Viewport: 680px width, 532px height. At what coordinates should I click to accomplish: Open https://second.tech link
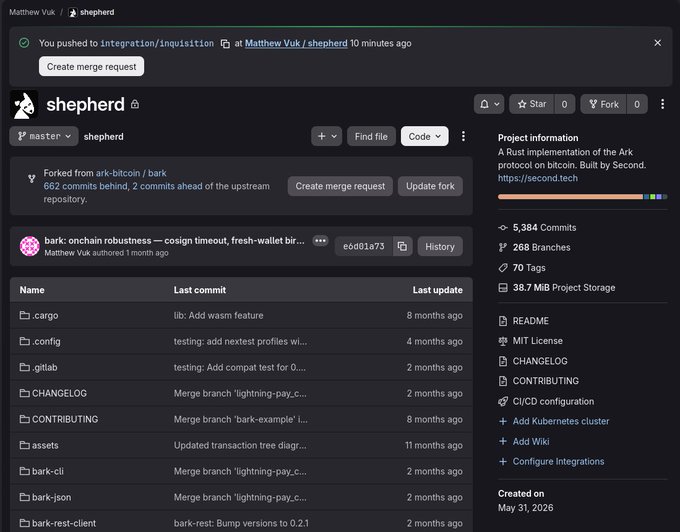(x=538, y=178)
